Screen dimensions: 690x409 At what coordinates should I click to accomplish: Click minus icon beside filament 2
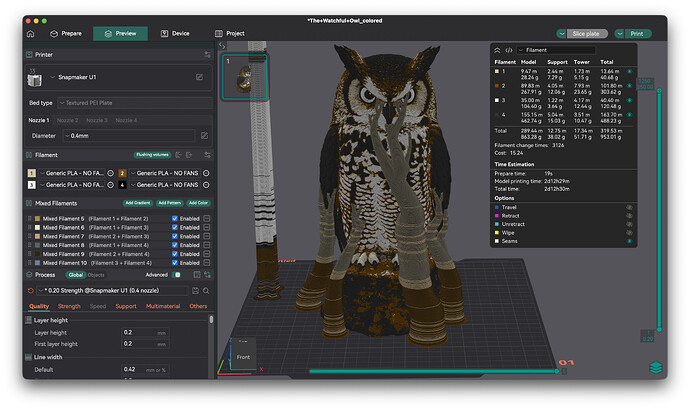pos(206,173)
